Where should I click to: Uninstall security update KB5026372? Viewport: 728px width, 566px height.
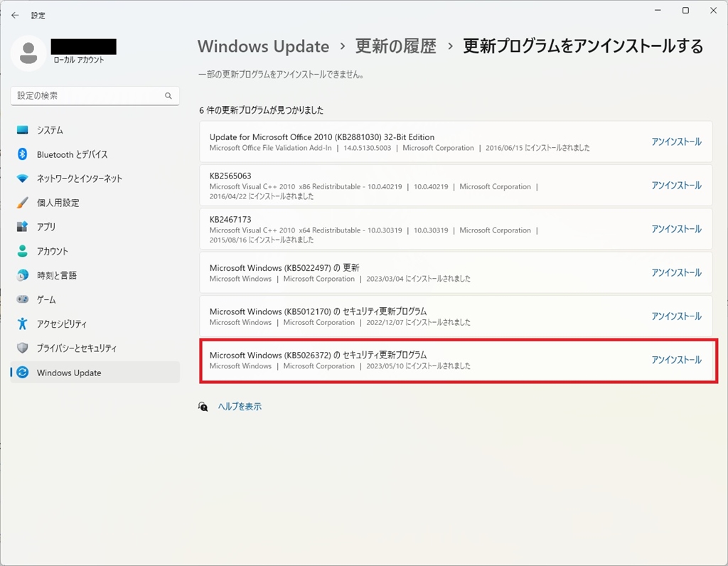pos(676,360)
